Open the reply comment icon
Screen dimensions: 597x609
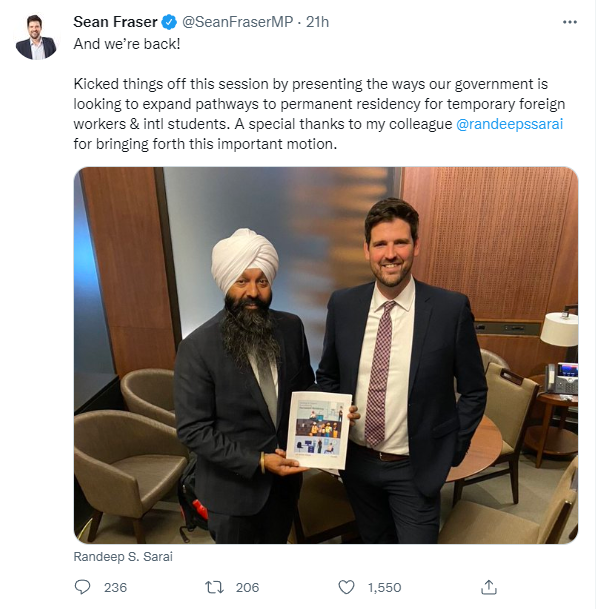point(82,587)
